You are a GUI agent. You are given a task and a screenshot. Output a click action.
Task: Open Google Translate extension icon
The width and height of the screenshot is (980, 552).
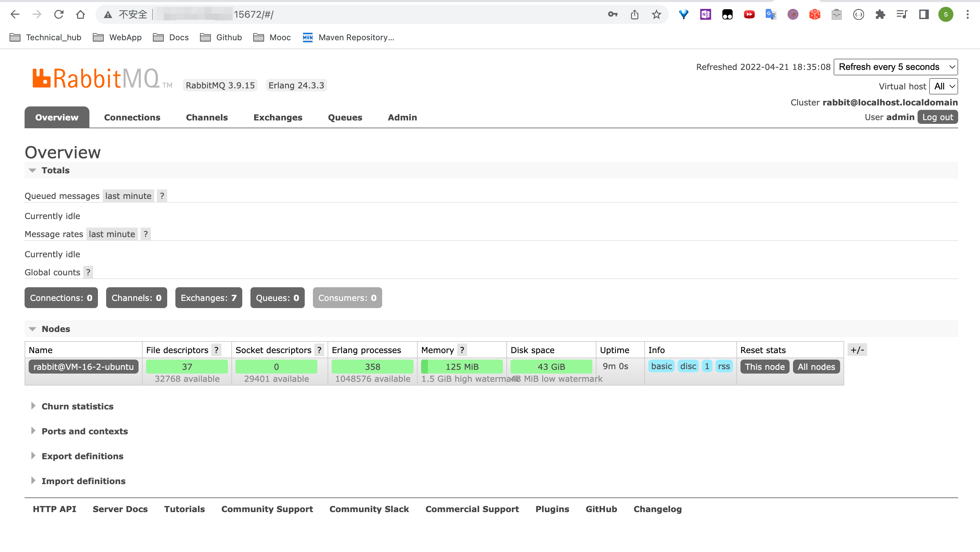[771, 14]
